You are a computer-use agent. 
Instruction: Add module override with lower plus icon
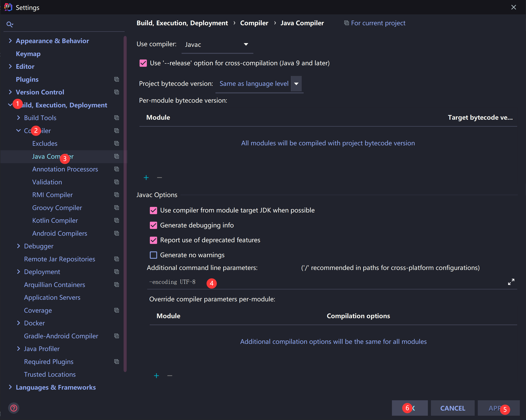[156, 376]
